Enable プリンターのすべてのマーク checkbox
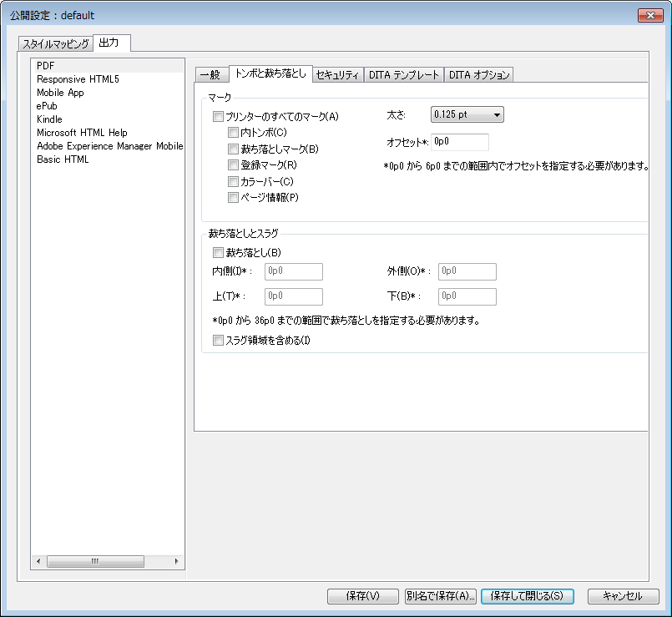Viewport: 672px width, 617px height. pos(219,117)
